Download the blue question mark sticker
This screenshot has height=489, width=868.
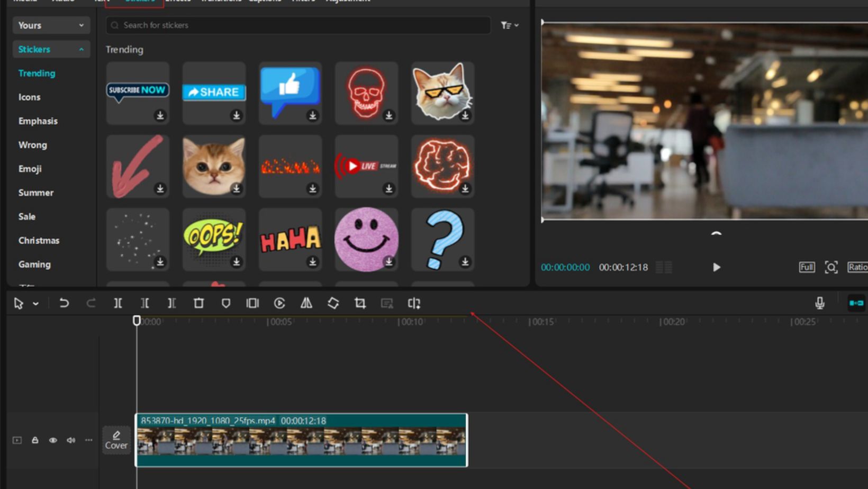click(x=465, y=261)
